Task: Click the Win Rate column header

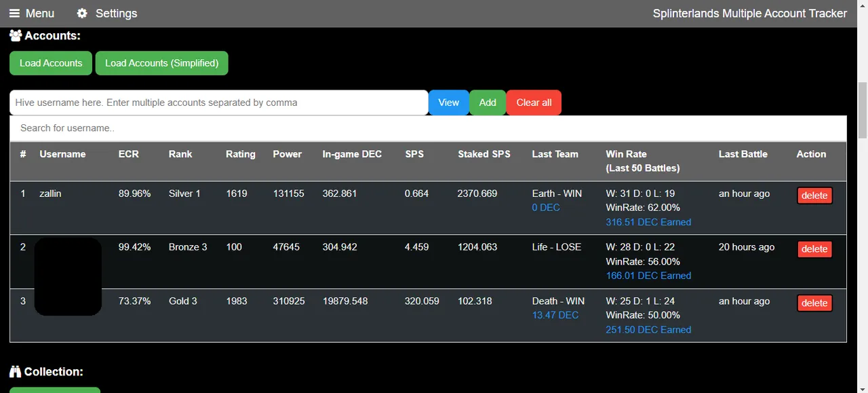Action: click(x=642, y=161)
